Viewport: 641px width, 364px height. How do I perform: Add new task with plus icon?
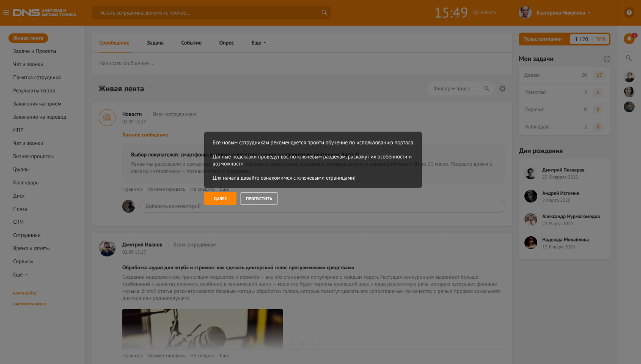coord(607,59)
